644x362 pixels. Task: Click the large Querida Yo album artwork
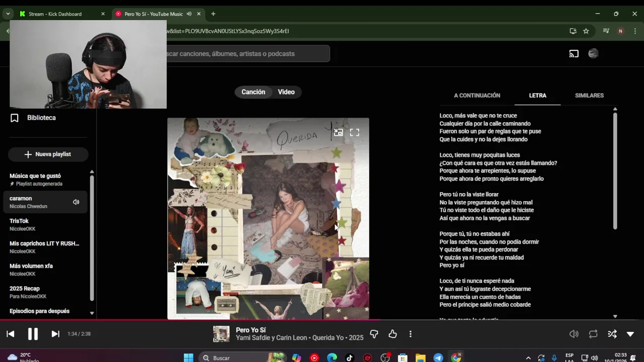tap(268, 219)
